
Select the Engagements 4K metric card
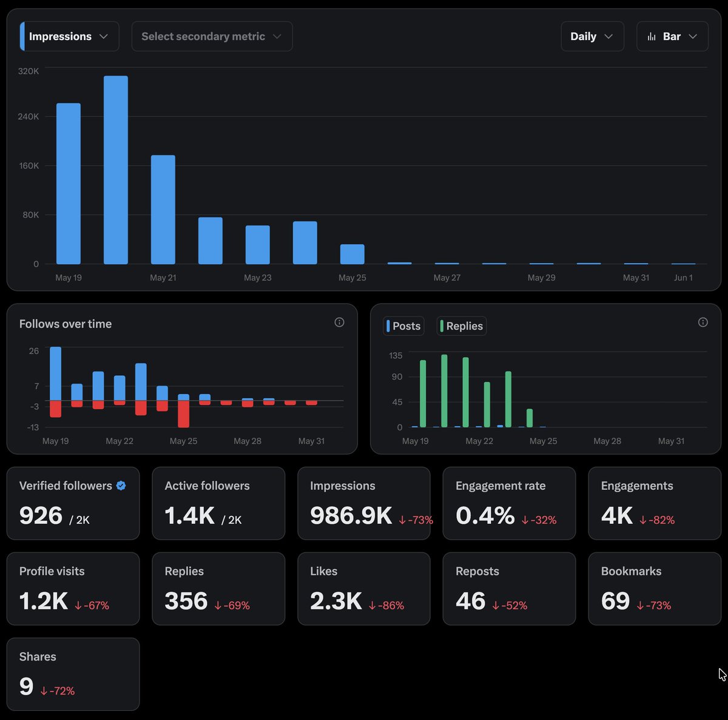[655, 503]
